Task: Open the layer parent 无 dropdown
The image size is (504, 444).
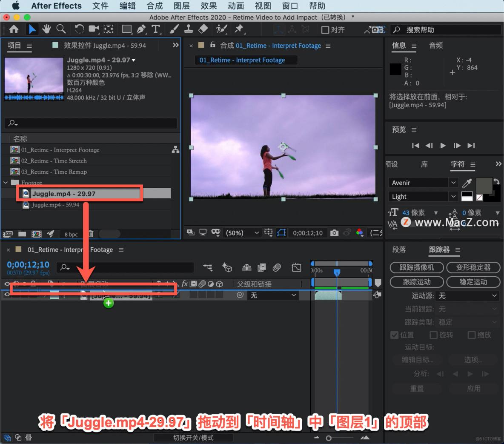Action: pyautogui.click(x=273, y=295)
